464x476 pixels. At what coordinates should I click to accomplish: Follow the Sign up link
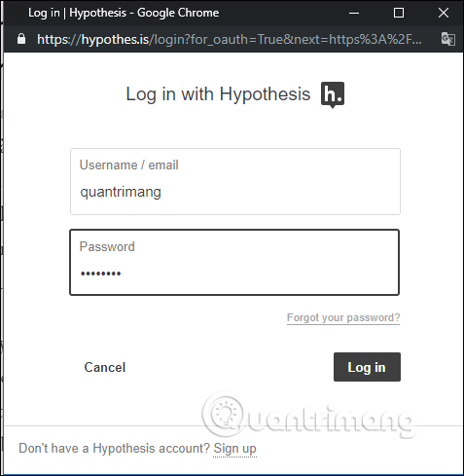pos(234,449)
